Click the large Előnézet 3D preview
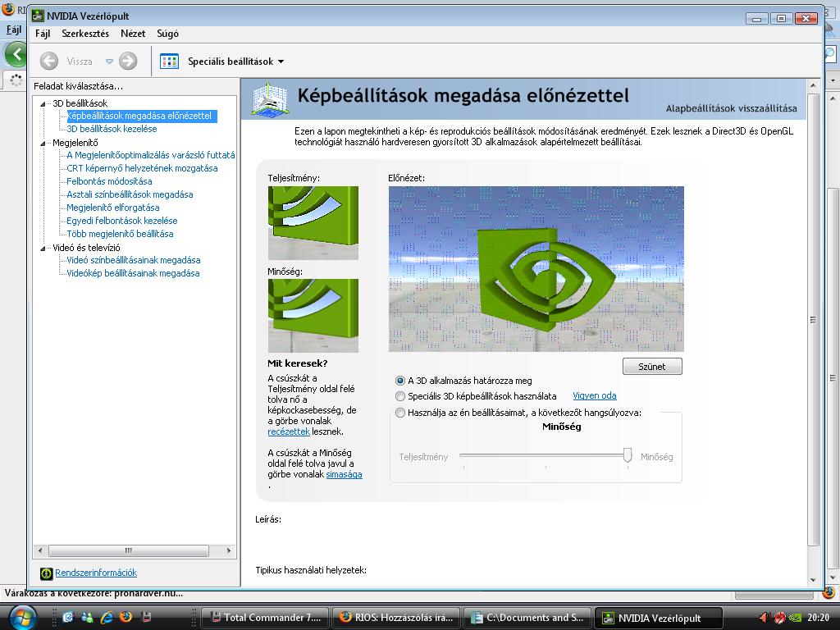This screenshot has width=840, height=630. pyautogui.click(x=536, y=269)
